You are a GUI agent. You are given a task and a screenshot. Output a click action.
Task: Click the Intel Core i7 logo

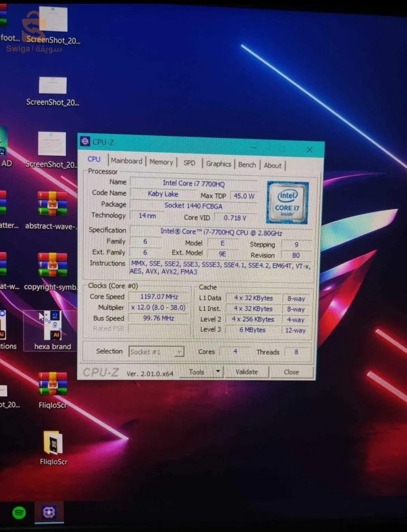coord(288,203)
